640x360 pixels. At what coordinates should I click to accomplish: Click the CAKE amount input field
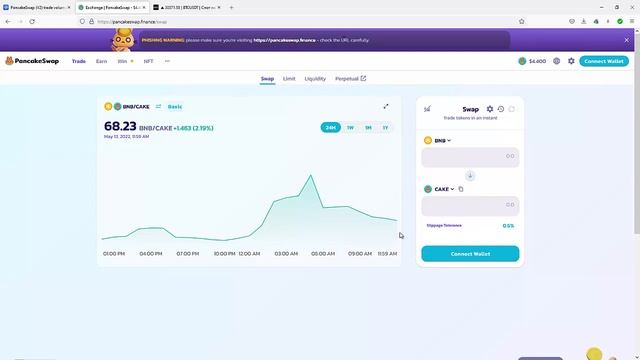click(x=470, y=206)
